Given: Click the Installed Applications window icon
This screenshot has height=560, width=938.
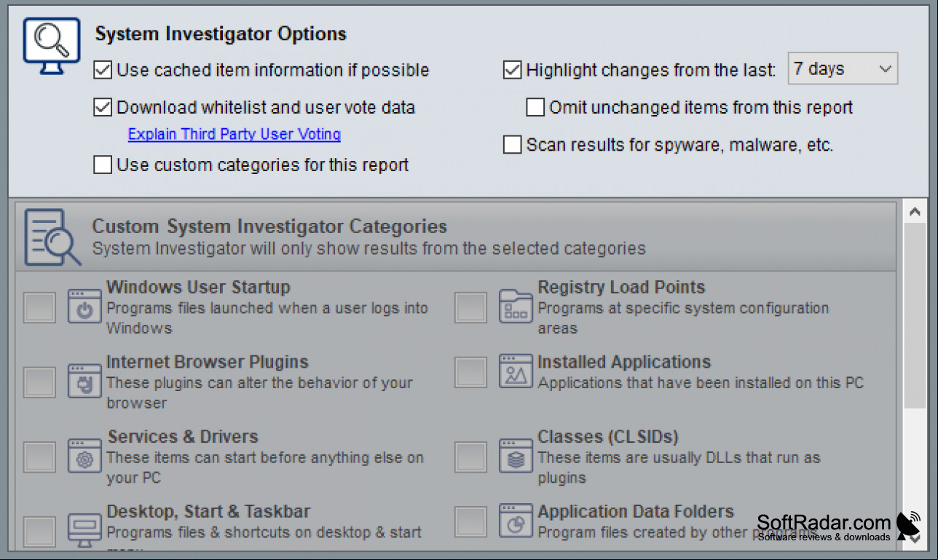Looking at the screenshot, I should pos(516,371).
